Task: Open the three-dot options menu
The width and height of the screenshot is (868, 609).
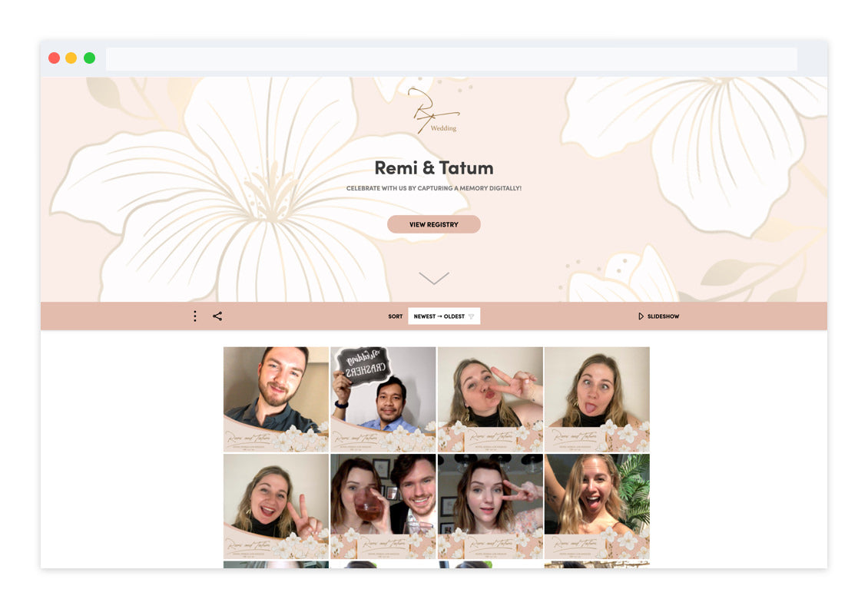Action: pos(194,316)
